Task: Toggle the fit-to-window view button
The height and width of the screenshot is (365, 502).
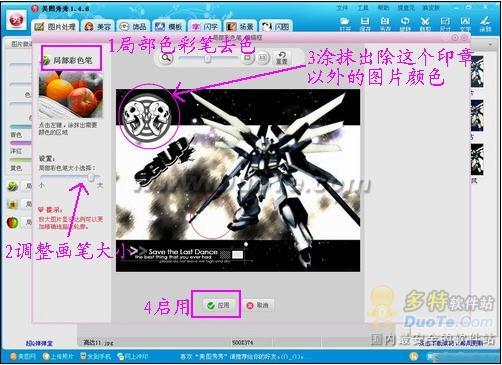Action: pyautogui.click(x=248, y=58)
